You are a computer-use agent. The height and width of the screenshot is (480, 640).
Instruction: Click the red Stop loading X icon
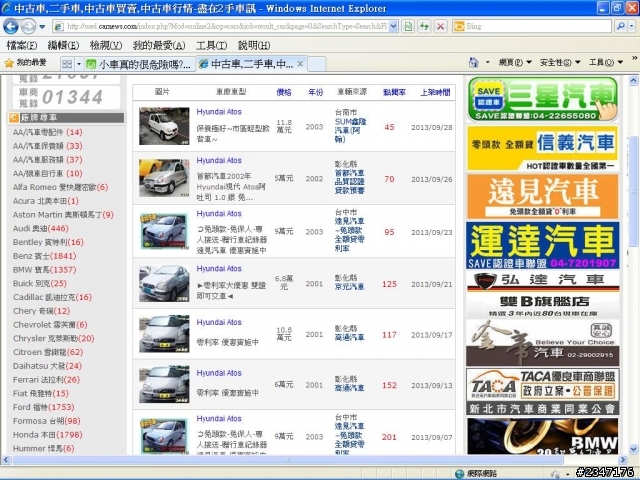[x=441, y=27]
